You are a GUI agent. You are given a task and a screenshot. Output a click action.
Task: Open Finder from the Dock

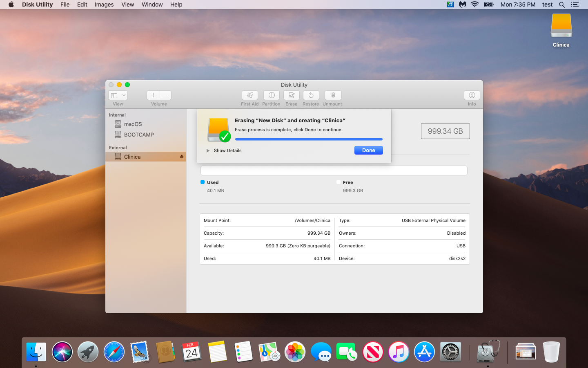[36, 352]
